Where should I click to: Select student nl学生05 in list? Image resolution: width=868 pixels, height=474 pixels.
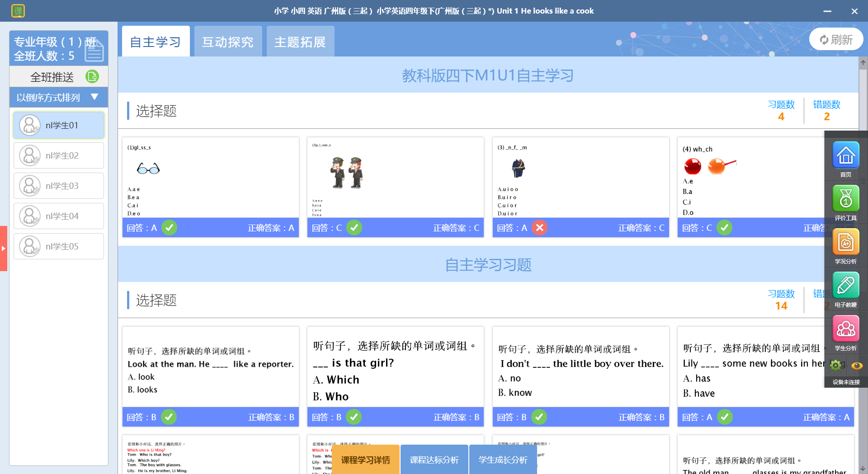(59, 246)
